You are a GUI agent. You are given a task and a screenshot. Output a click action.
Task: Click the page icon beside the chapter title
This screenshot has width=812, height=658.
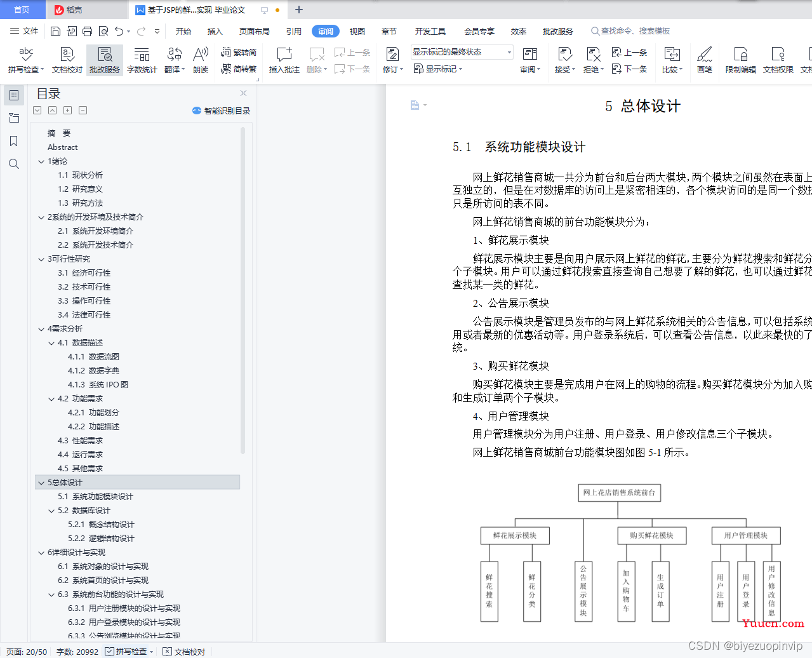(x=415, y=105)
